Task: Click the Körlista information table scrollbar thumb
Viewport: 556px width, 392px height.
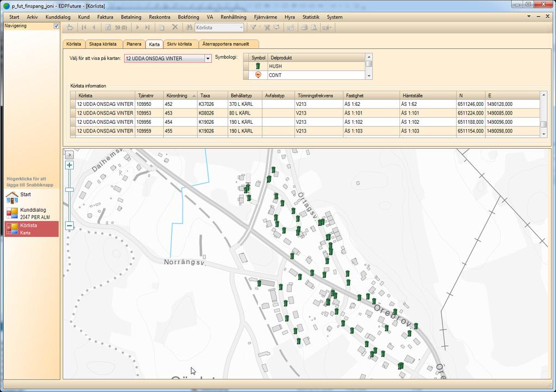Action: coord(543,124)
